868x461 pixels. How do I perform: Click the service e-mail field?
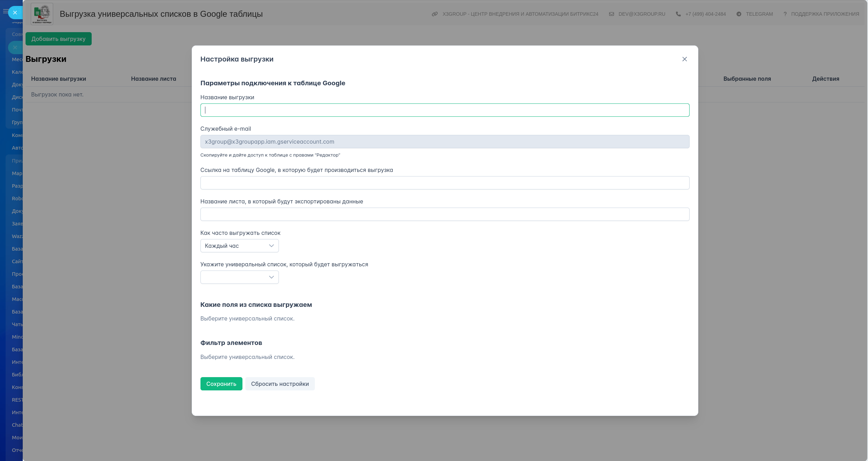(x=444, y=142)
